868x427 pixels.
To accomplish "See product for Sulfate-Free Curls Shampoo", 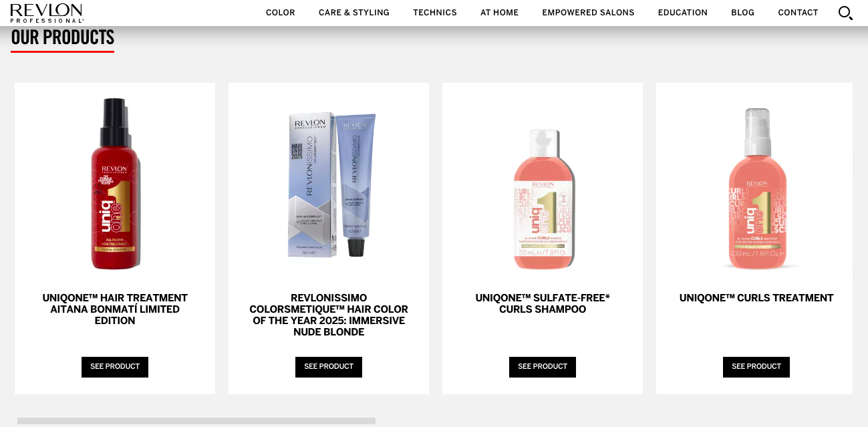I will pos(543,367).
